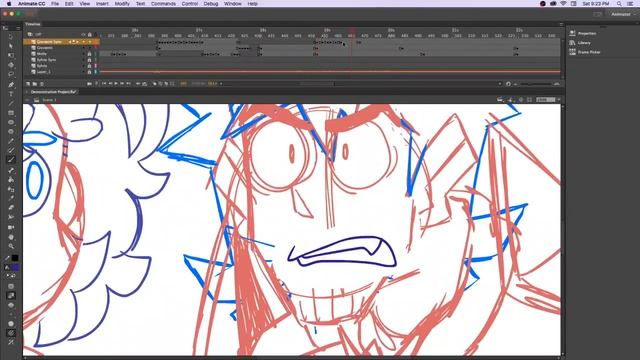This screenshot has height=360, width=640.
Task: Select the Rectangle tool
Action: click(11, 113)
